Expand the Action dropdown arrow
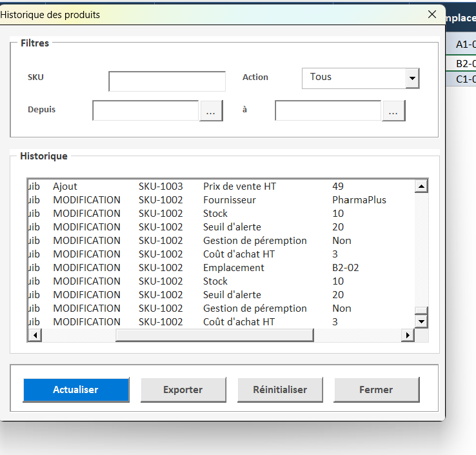Screen dimensions: 476x455 (x=412, y=79)
